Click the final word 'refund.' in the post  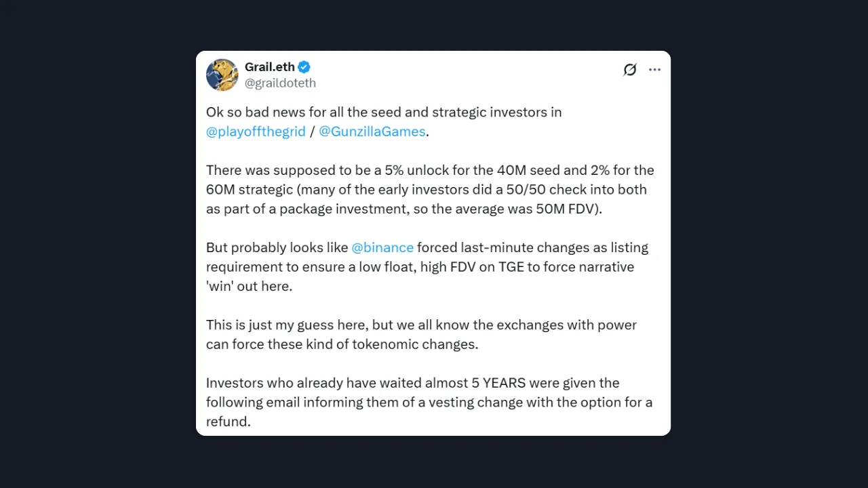[229, 422]
